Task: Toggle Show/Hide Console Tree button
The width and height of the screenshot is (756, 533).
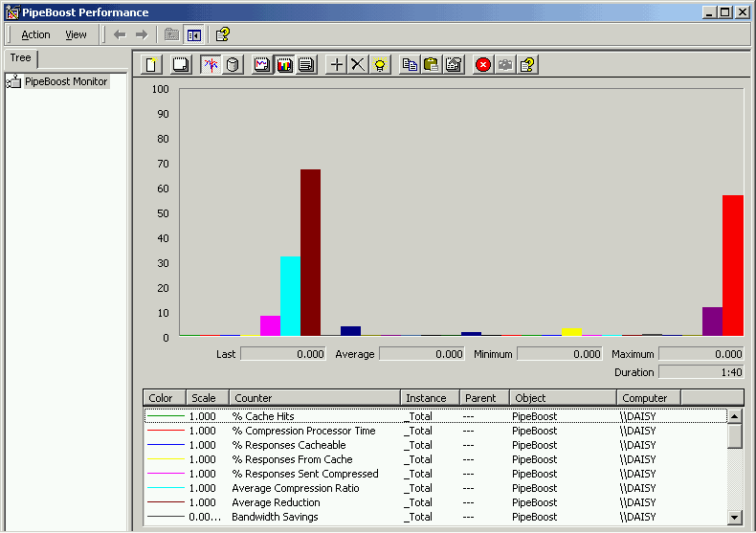Action: pos(193,34)
